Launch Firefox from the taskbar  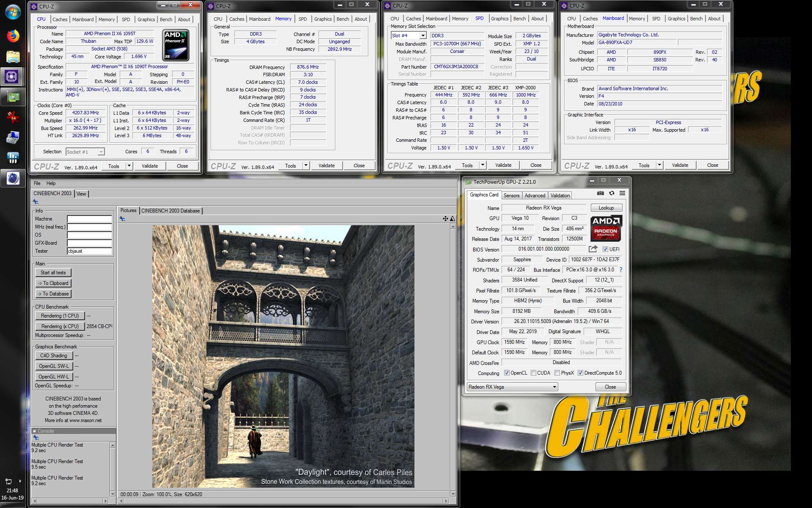point(13,36)
